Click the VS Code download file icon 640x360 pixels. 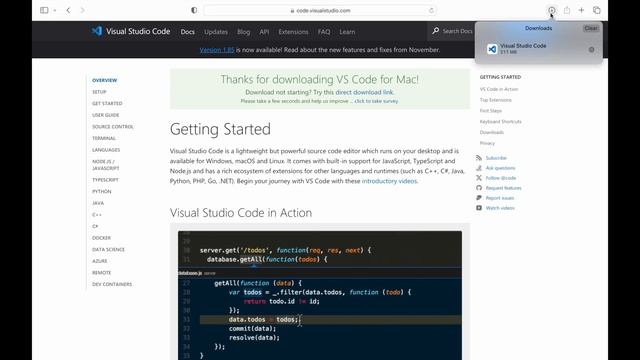coord(492,49)
